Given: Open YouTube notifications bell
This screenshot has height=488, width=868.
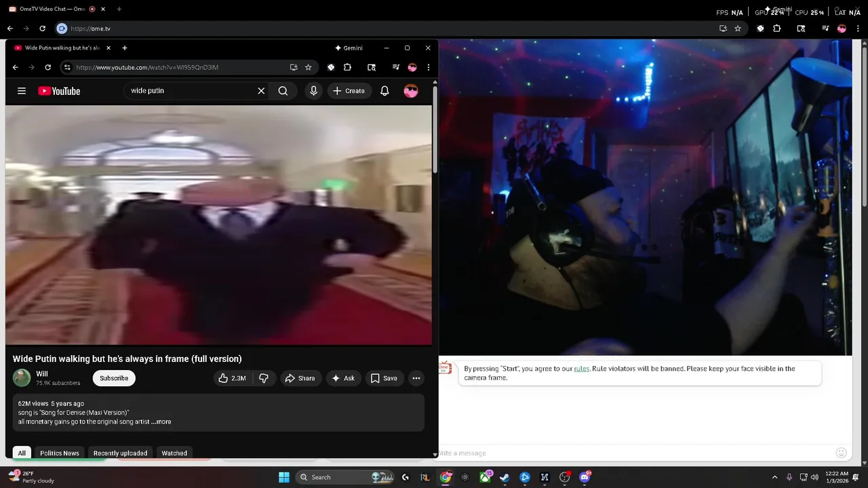Looking at the screenshot, I should [384, 91].
